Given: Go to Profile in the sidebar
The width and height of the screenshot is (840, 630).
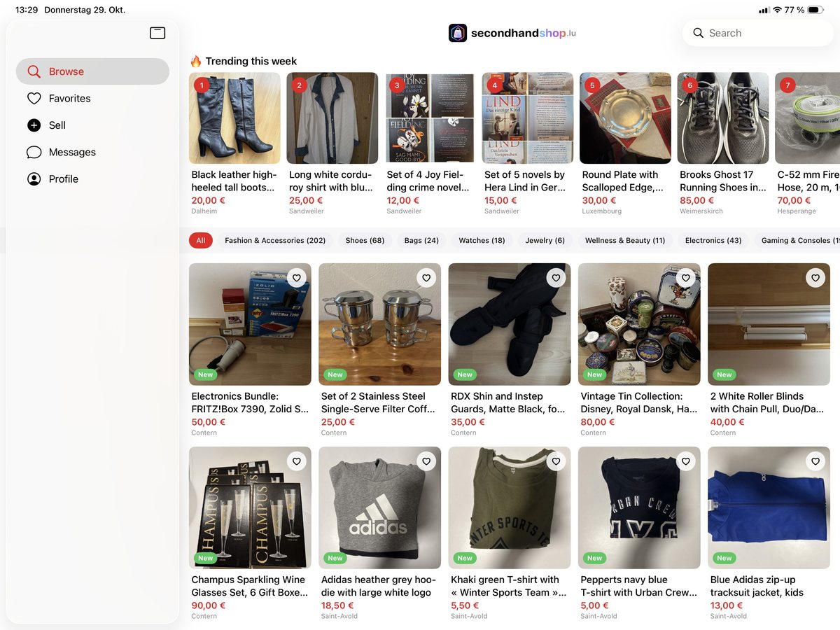Looking at the screenshot, I should 92,179.
